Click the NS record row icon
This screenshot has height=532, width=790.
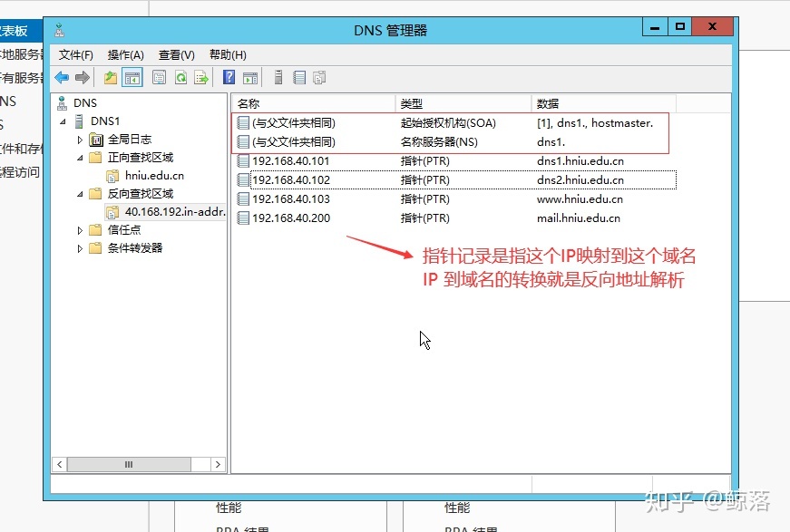click(243, 142)
